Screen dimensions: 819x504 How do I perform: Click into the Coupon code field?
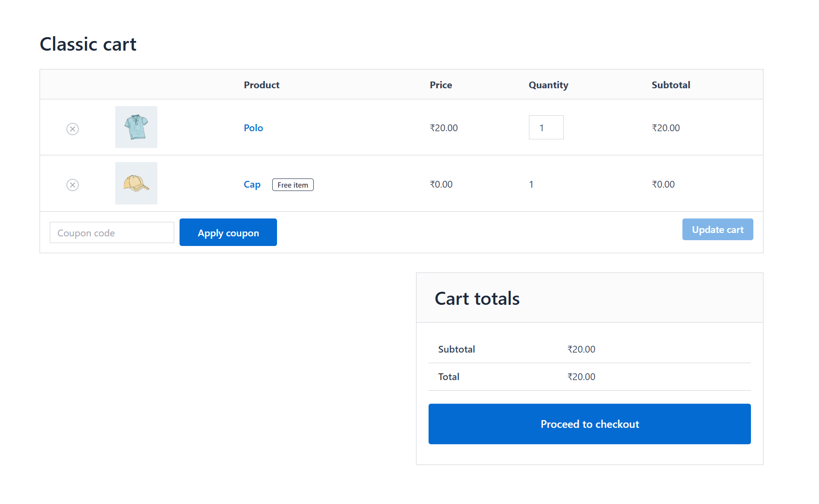(x=111, y=232)
